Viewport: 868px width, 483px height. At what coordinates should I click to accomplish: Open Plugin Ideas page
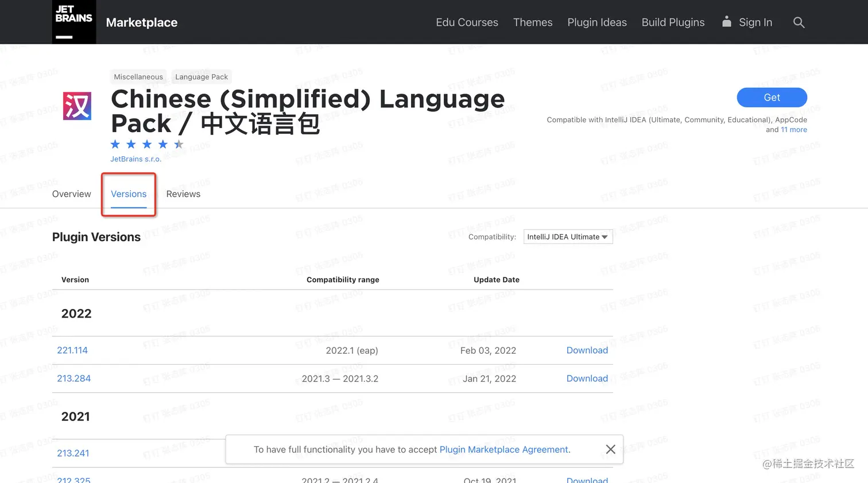(x=597, y=22)
